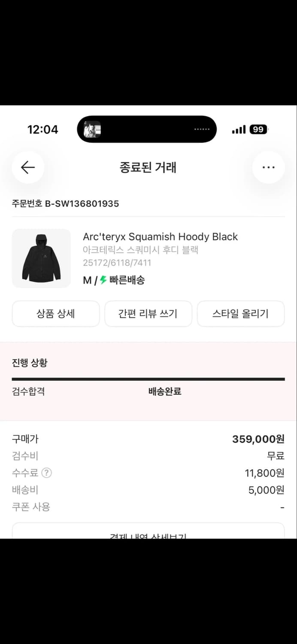Tap the black hoody product thumbnail
The width and height of the screenshot is (297, 644).
click(x=42, y=258)
